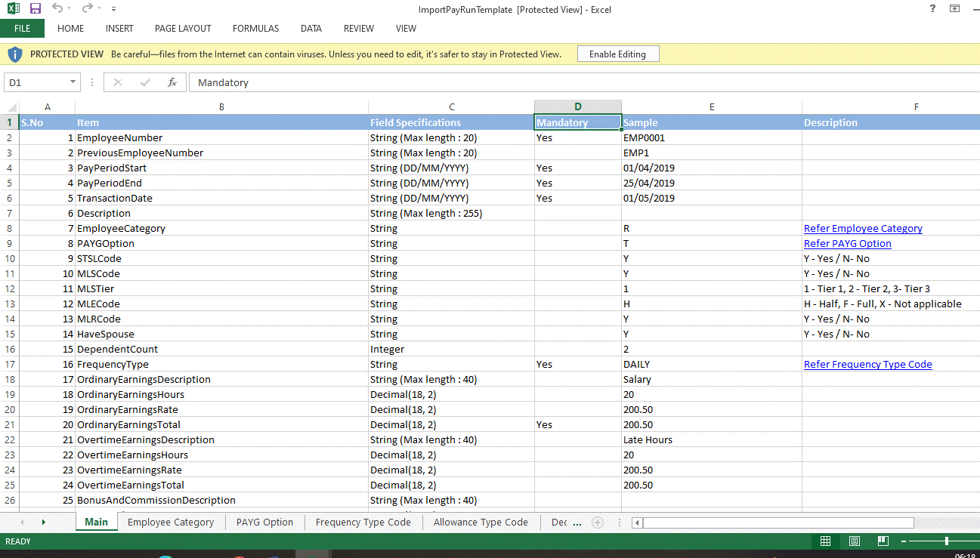Select column D header
980x558 pixels.
[578, 107]
